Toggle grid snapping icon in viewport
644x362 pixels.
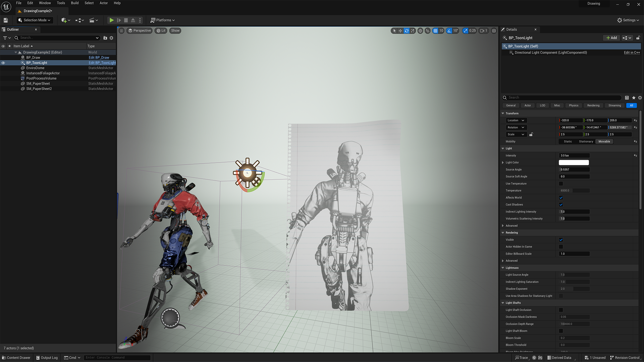[x=435, y=31]
